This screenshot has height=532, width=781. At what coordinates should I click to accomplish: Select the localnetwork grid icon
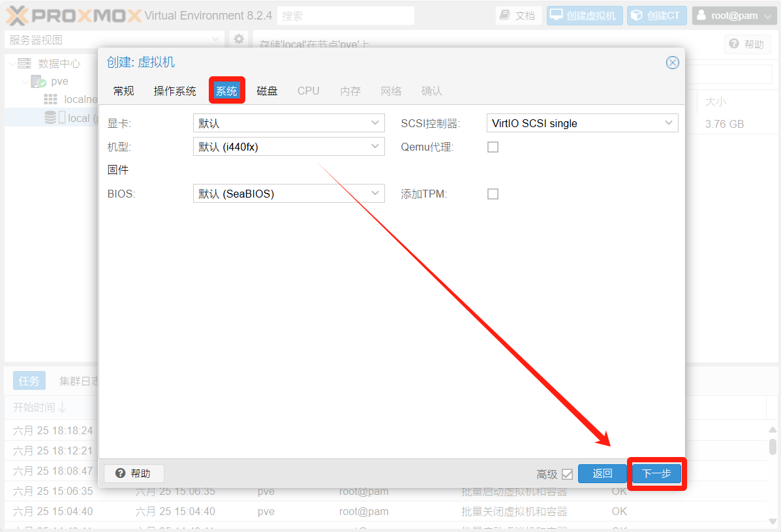tap(50, 99)
